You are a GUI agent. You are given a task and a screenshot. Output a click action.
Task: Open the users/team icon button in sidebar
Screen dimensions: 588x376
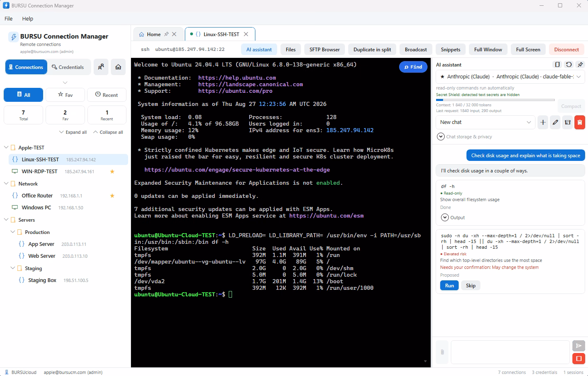coord(101,67)
